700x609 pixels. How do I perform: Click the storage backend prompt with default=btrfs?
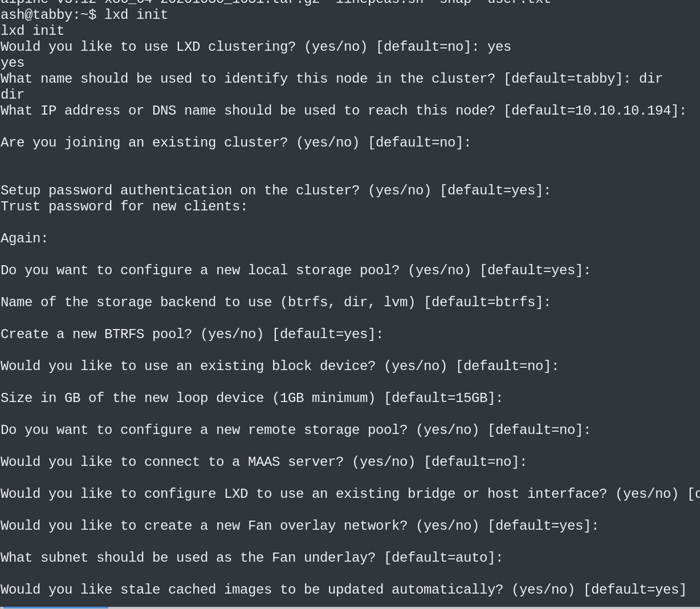coord(275,302)
